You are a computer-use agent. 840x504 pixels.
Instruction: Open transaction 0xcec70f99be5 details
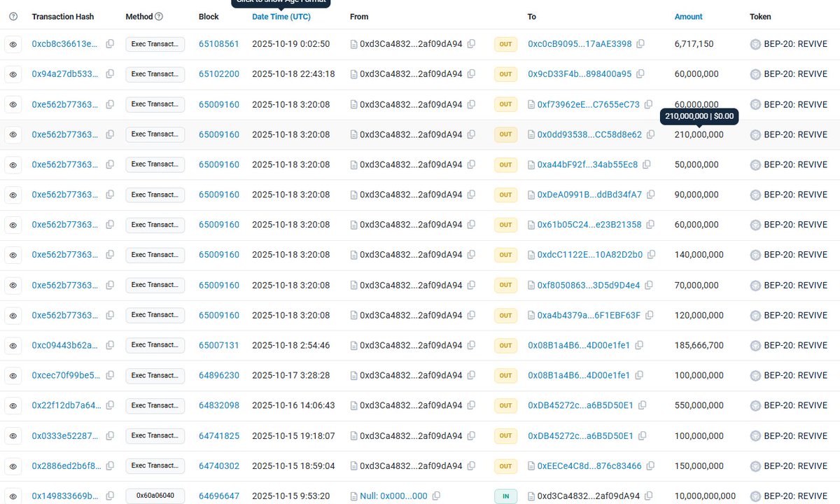tap(65, 376)
